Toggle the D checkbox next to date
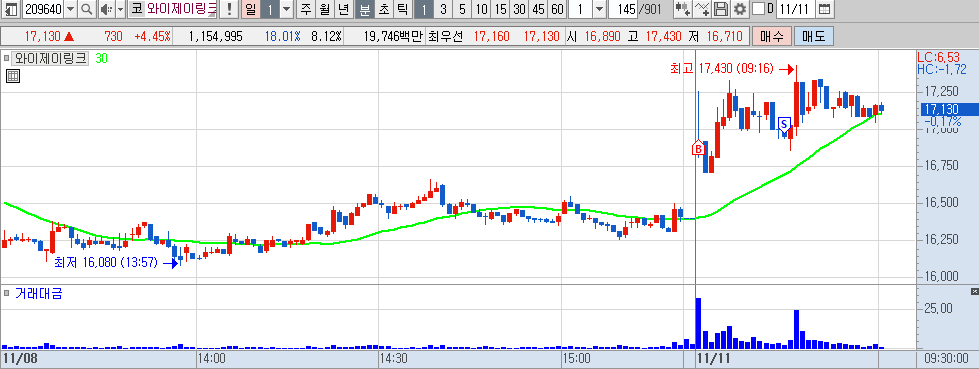Image resolution: width=979 pixels, height=369 pixels. tap(759, 9)
